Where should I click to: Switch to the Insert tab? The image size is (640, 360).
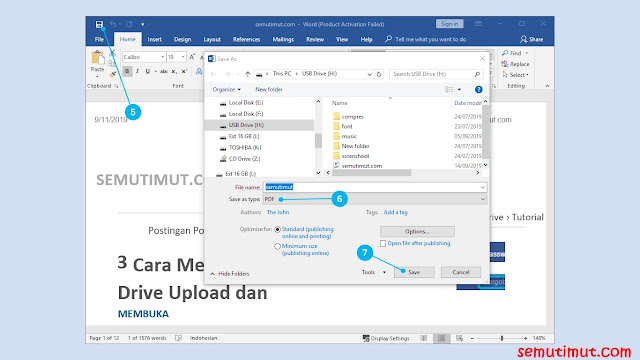pos(155,40)
